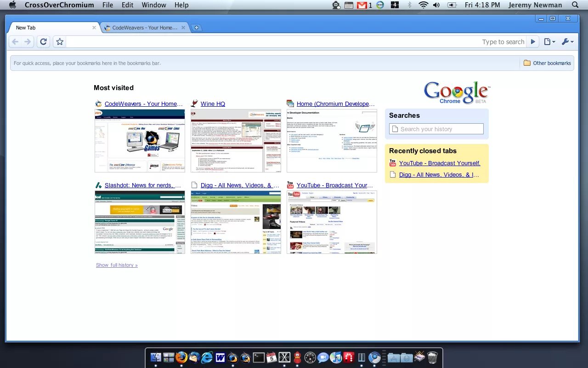588x368 pixels.
Task: Open the wrench tools menu dropdown
Action: tap(567, 42)
